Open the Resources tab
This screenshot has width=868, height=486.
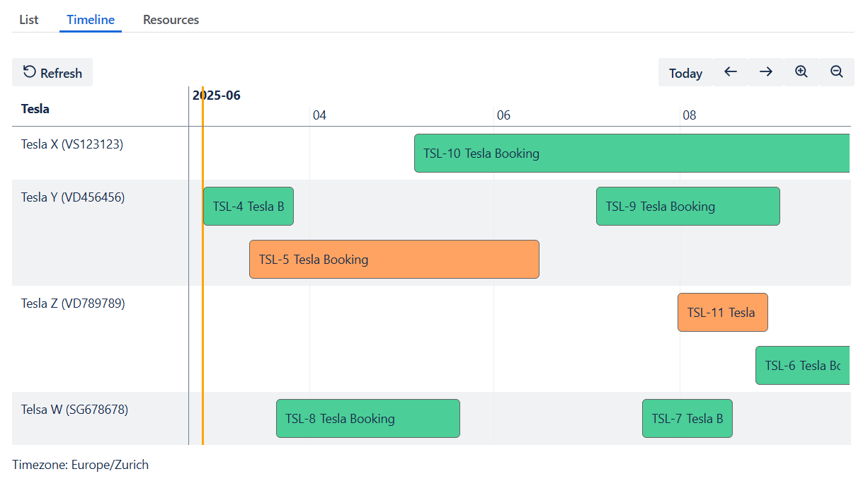click(x=171, y=19)
